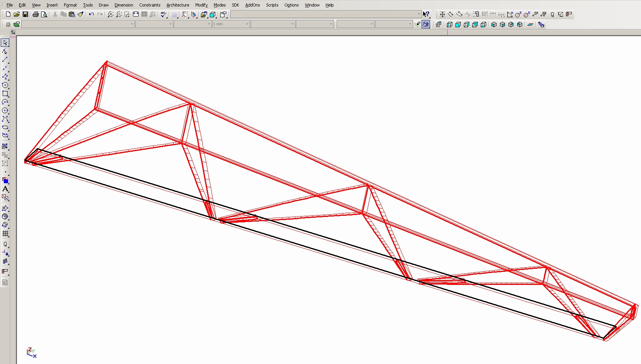Toggle the highlighted render mode button
Screen dimensions: 641x364
click(x=425, y=24)
